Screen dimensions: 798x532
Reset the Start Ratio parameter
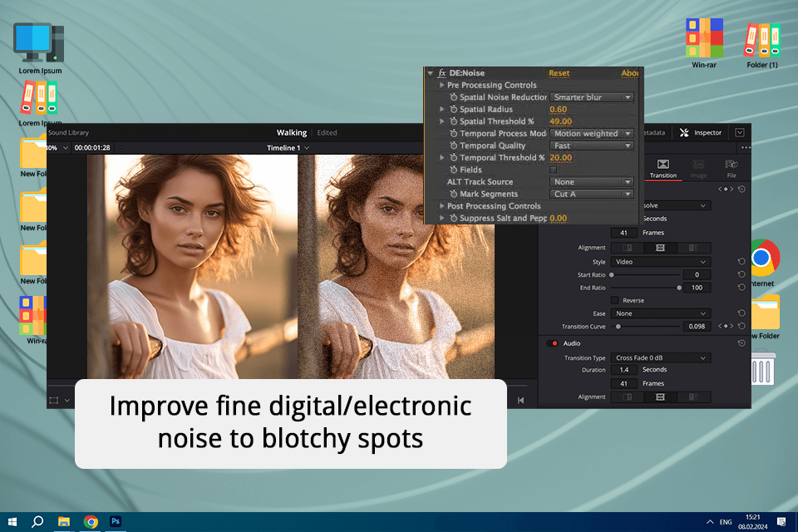(x=741, y=274)
